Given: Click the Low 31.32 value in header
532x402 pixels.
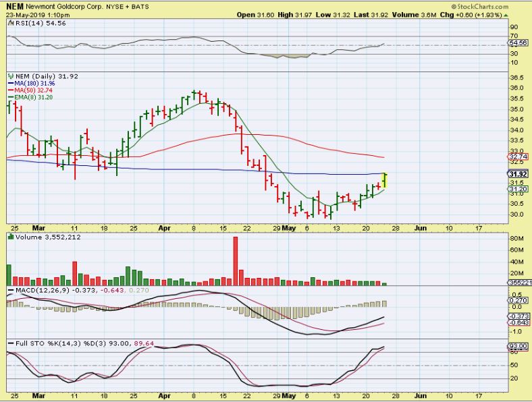Looking at the screenshot, I should 332,15.
